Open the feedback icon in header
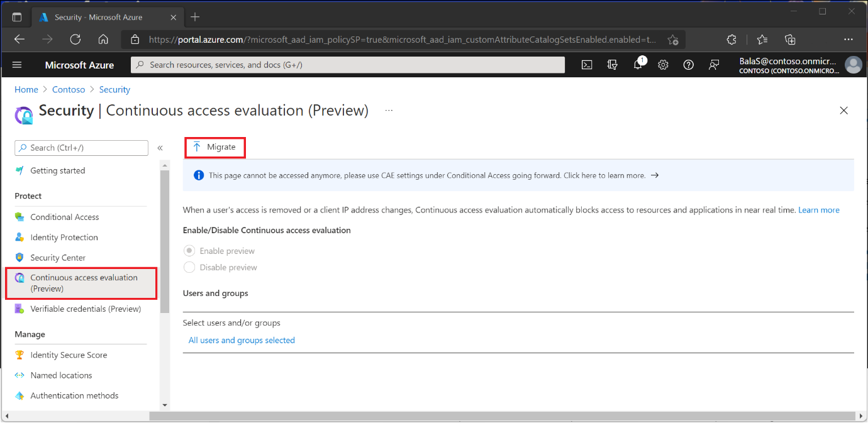The width and height of the screenshot is (868, 423). (x=714, y=65)
